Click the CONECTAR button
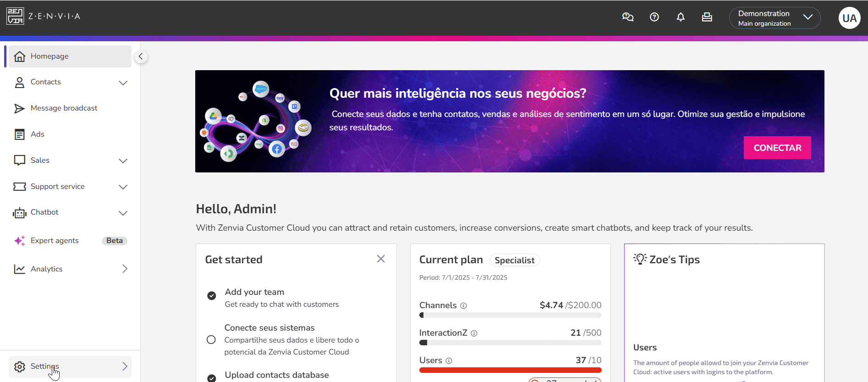 pos(777,148)
